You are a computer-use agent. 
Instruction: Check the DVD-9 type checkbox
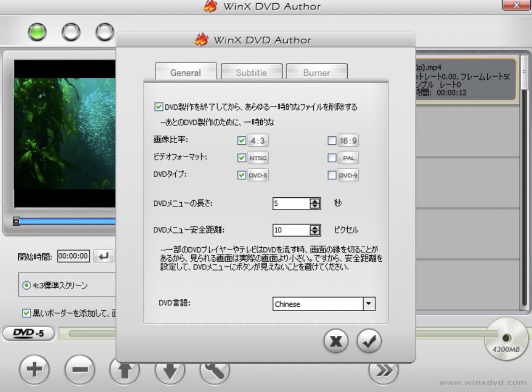pyautogui.click(x=332, y=175)
